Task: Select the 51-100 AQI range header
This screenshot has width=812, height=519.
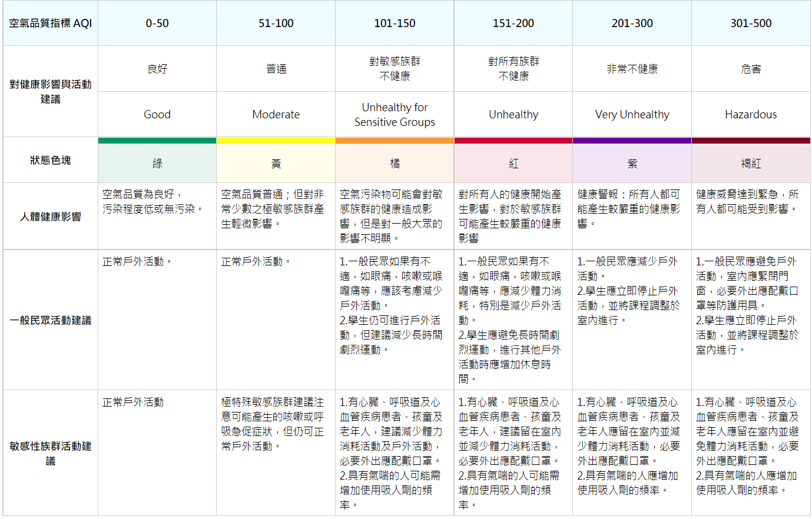Action: (276, 24)
